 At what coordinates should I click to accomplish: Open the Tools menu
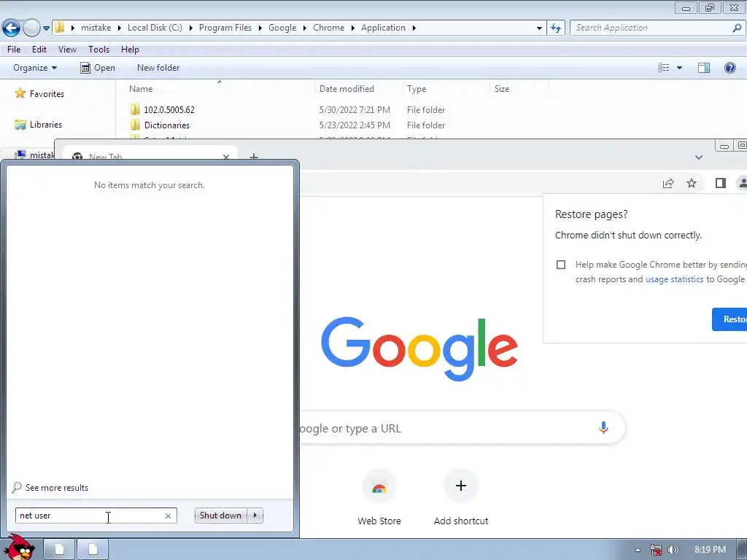98,50
